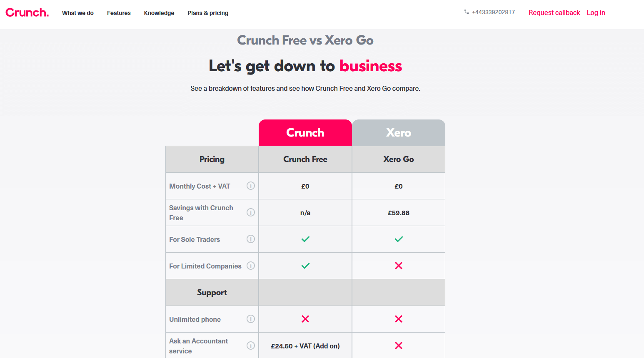Screen dimensions: 644x358
Task: Call the +443339202817 phone number
Action: (493, 12)
